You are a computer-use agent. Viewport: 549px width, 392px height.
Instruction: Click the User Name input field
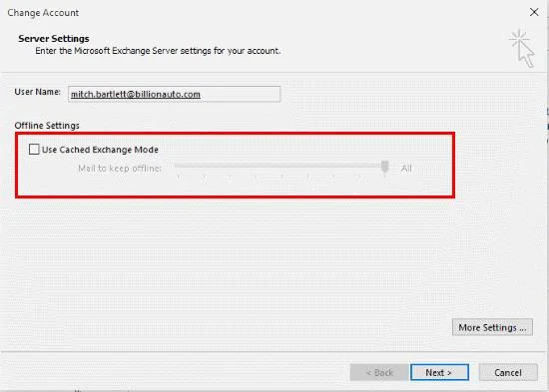coord(174,94)
